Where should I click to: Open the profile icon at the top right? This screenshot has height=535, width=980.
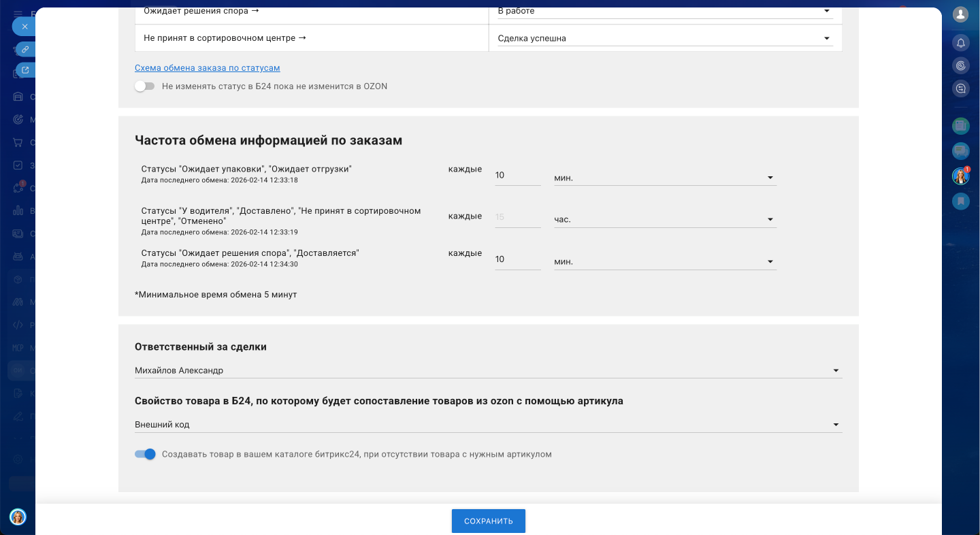(961, 14)
